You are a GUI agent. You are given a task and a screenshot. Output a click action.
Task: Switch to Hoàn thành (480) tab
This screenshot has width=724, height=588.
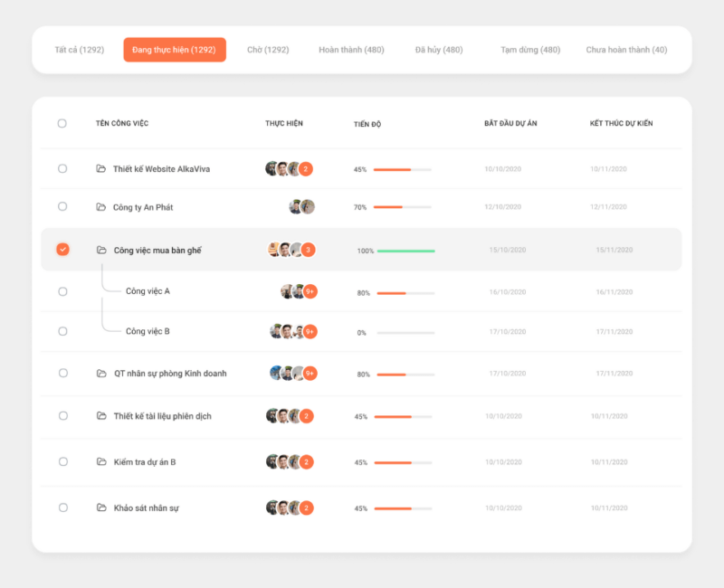click(351, 50)
